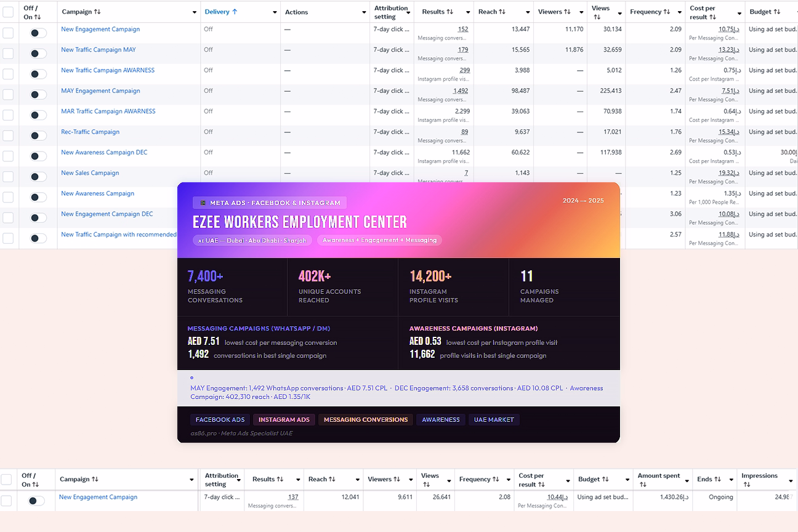798x532 pixels.
Task: Sort bottom table by Ends arrows
Action: click(x=718, y=479)
